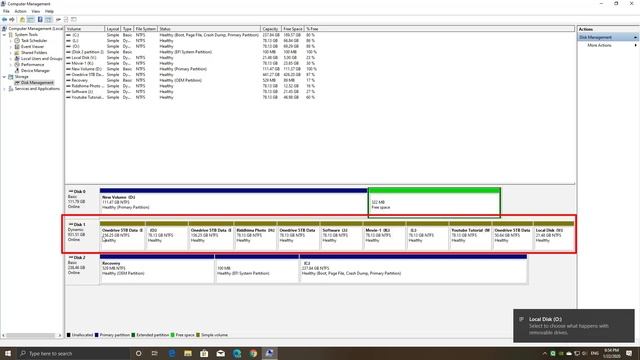Click Show/Hide Console Tree toolbar icon
640x360 pixels.
[x=31, y=20]
